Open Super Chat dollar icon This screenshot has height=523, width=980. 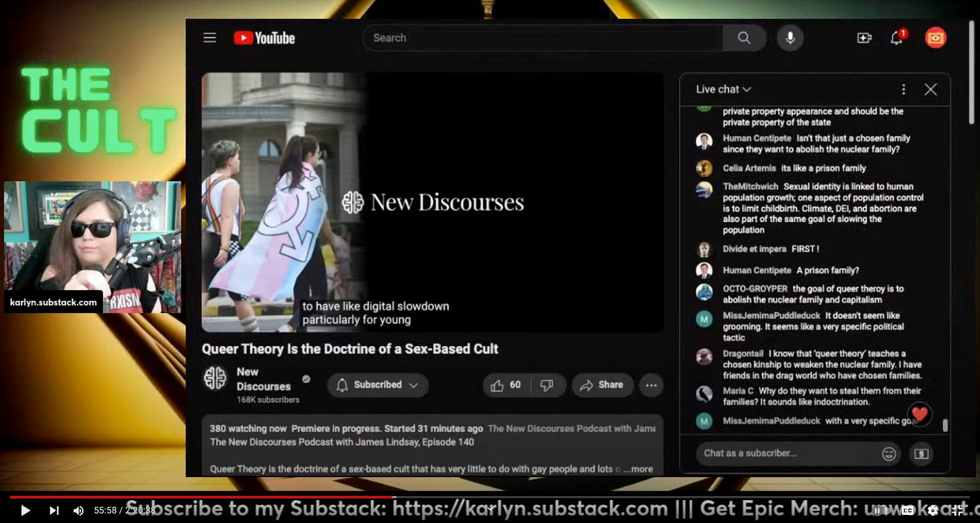921,454
